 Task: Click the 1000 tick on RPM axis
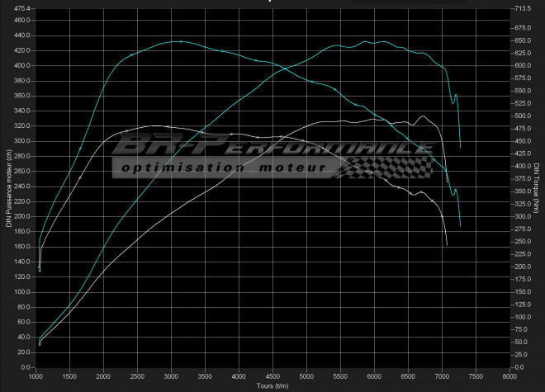[x=36, y=375]
